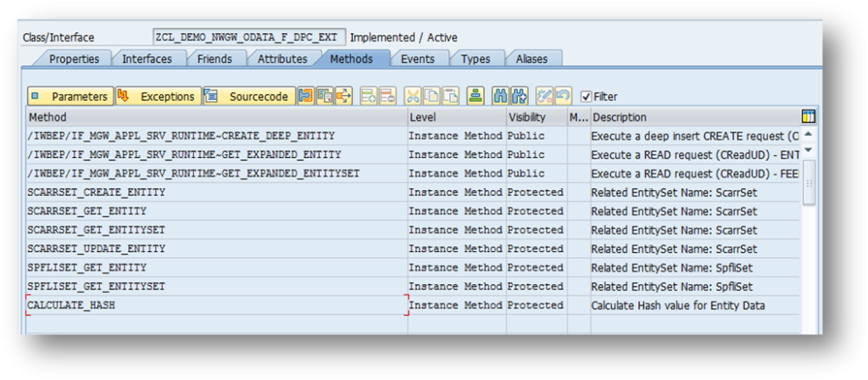Select the SPFLISET_GET_ENTITYSET method
The width and height of the screenshot is (868, 380).
[217, 287]
